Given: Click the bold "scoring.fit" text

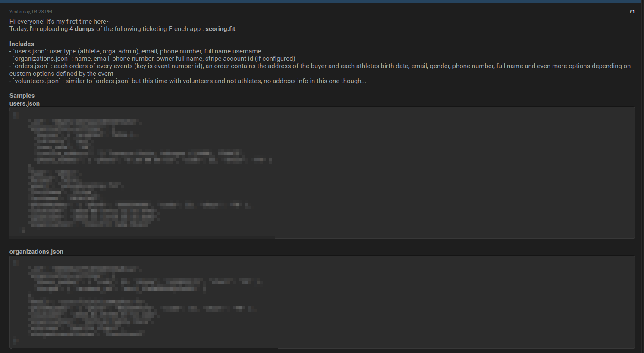Looking at the screenshot, I should click(220, 29).
